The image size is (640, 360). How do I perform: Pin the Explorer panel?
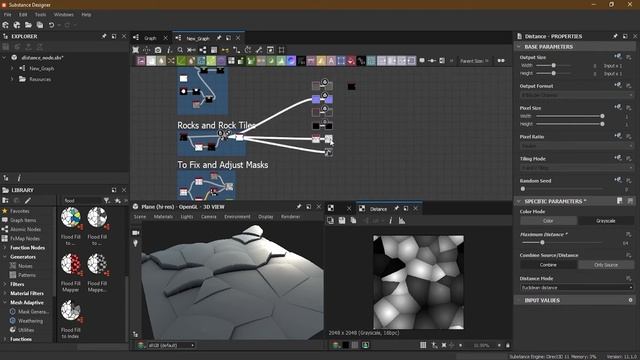click(x=104, y=36)
